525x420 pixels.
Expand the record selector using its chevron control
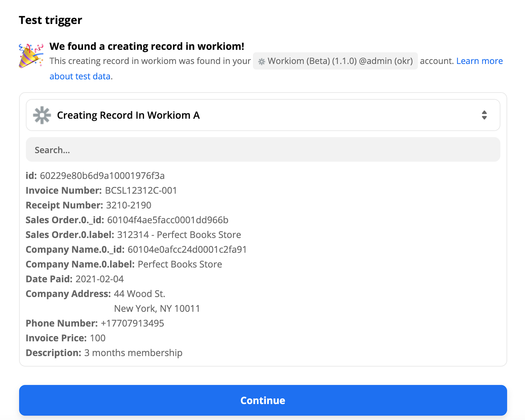pyautogui.click(x=485, y=115)
